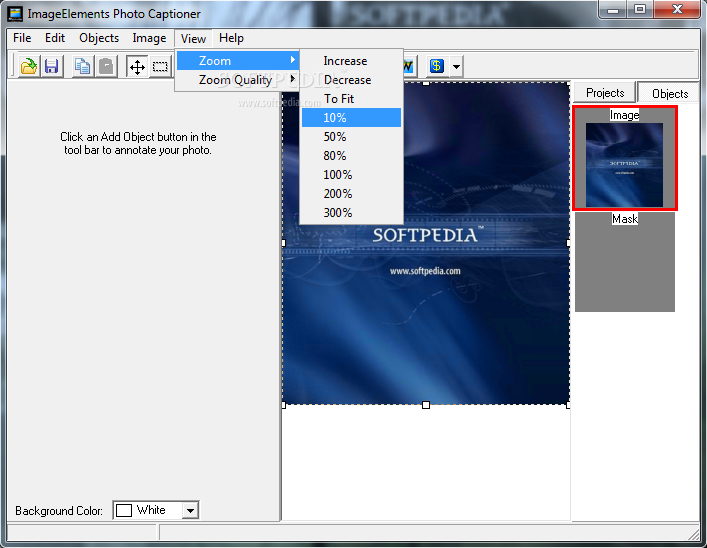Minimize the Photo Captioner window
This screenshot has height=548, width=707.
613,9
